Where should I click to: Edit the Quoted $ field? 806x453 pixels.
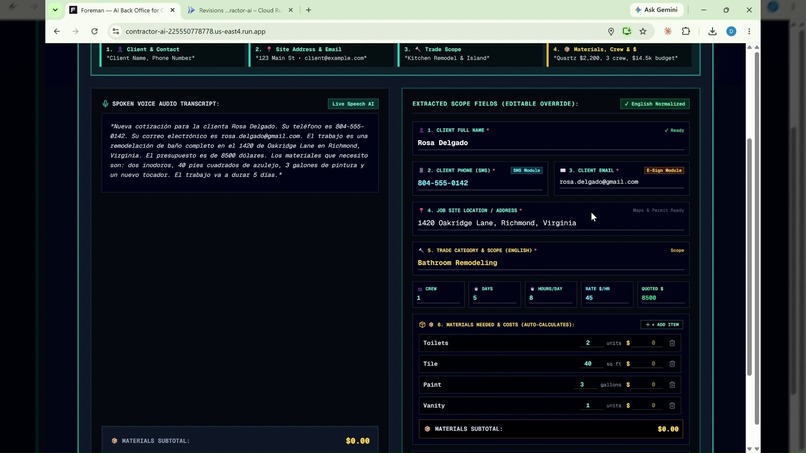click(x=663, y=298)
